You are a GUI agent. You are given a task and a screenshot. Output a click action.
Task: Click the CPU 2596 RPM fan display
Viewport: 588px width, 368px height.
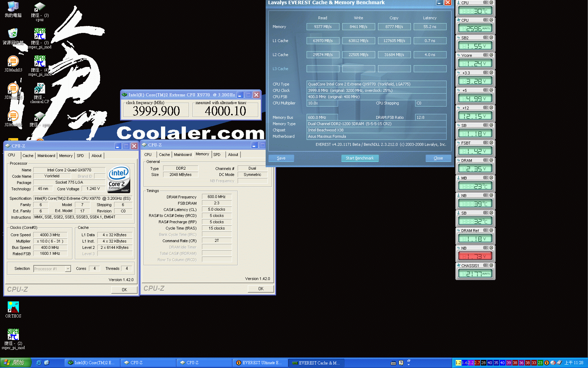pos(475,28)
